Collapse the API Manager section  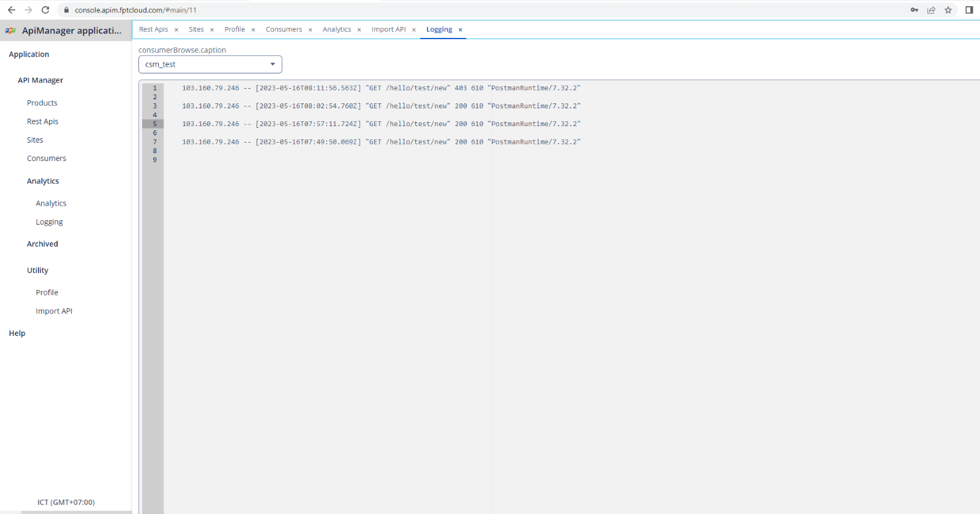coord(40,80)
